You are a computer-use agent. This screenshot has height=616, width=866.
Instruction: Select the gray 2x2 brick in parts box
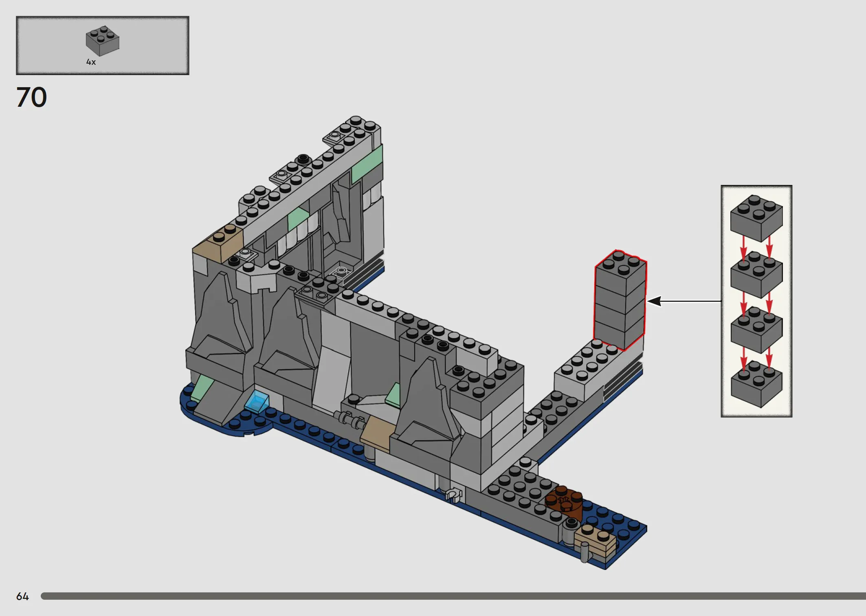(x=103, y=41)
